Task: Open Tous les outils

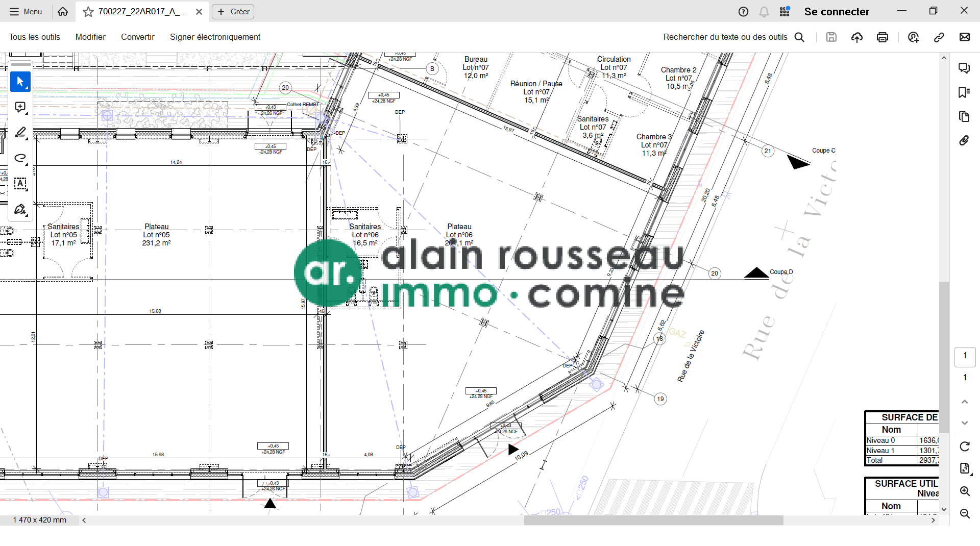Action: click(35, 37)
